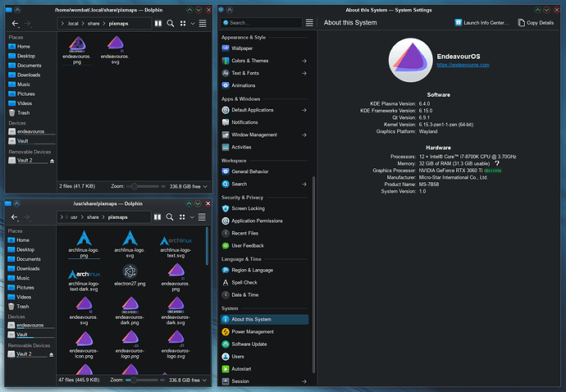Click the search magnifier in the /usr/share/pixmaps Dolphin window

tap(171, 218)
